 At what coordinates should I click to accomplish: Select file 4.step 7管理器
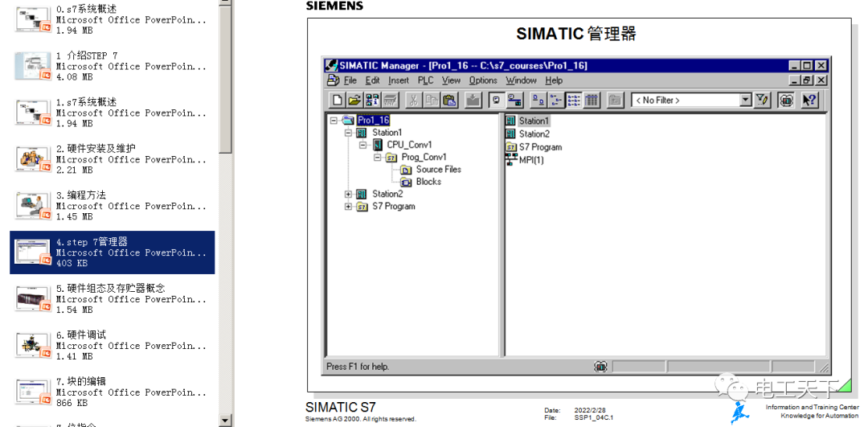[x=113, y=253]
